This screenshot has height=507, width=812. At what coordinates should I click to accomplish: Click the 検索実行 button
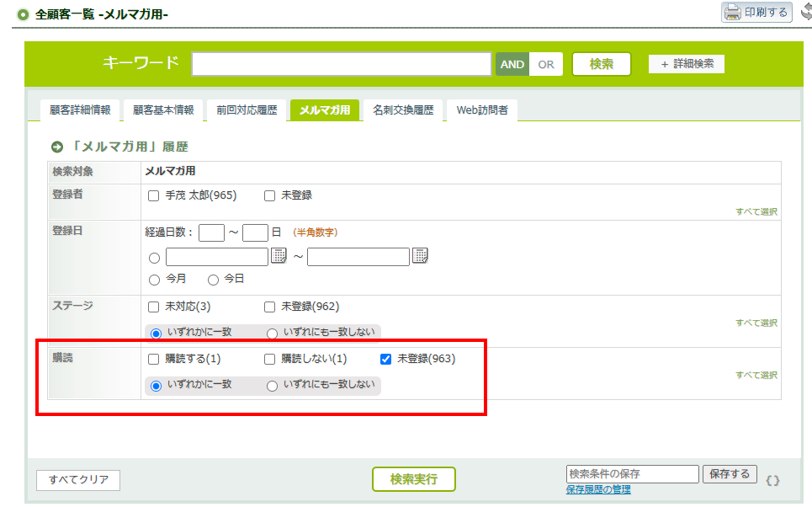[x=414, y=479]
